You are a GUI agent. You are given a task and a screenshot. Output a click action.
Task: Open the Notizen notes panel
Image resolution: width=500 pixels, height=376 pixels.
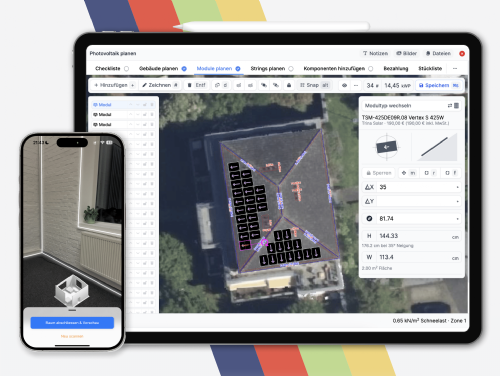tap(375, 53)
